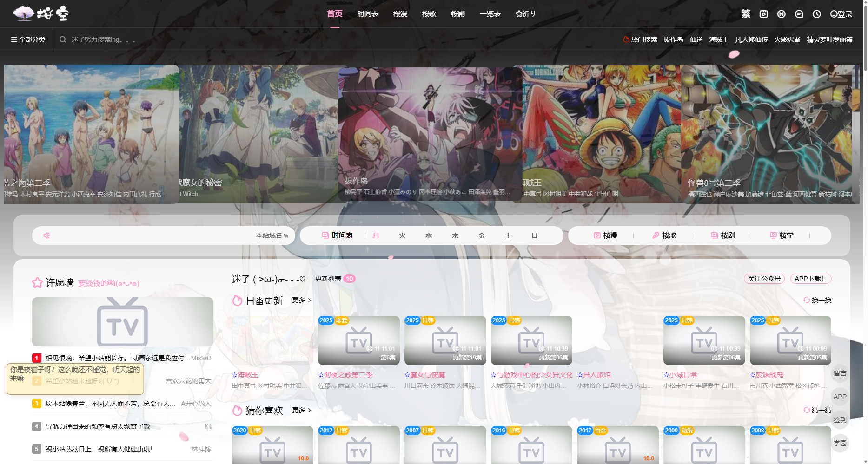Click the 樱剧 pill icon

[715, 235]
